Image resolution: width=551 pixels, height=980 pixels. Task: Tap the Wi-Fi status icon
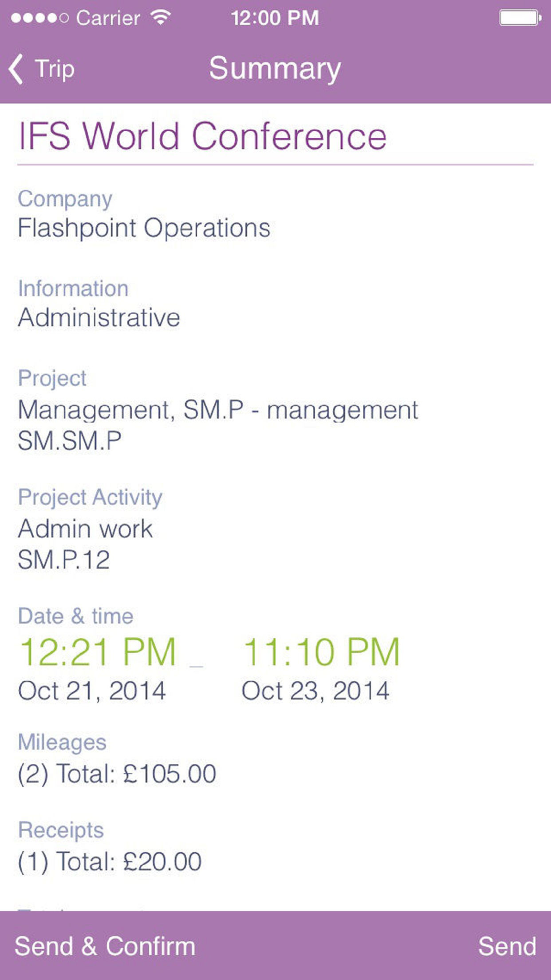[x=160, y=18]
